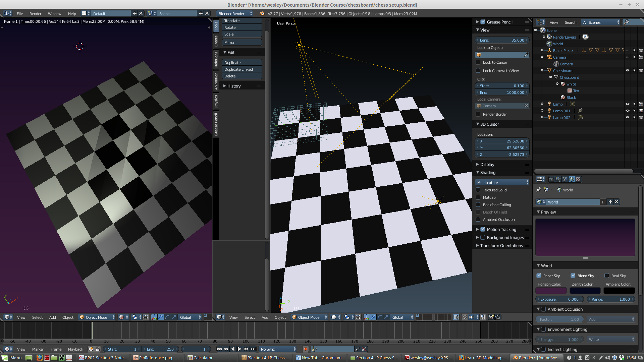Screen dimensions: 644x362
Task: Enable Lock Camera to View checkbox
Action: 478,71
